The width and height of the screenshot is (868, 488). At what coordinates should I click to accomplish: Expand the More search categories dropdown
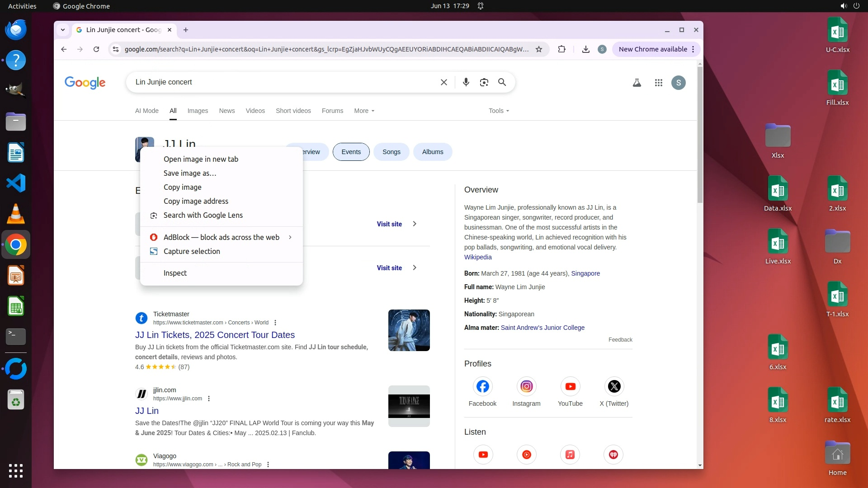[364, 111]
